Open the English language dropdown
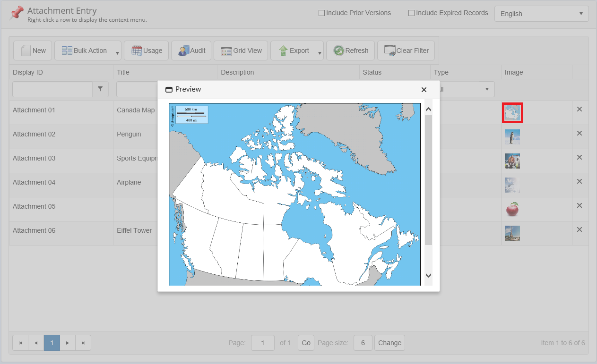The height and width of the screenshot is (364, 597). tap(541, 14)
